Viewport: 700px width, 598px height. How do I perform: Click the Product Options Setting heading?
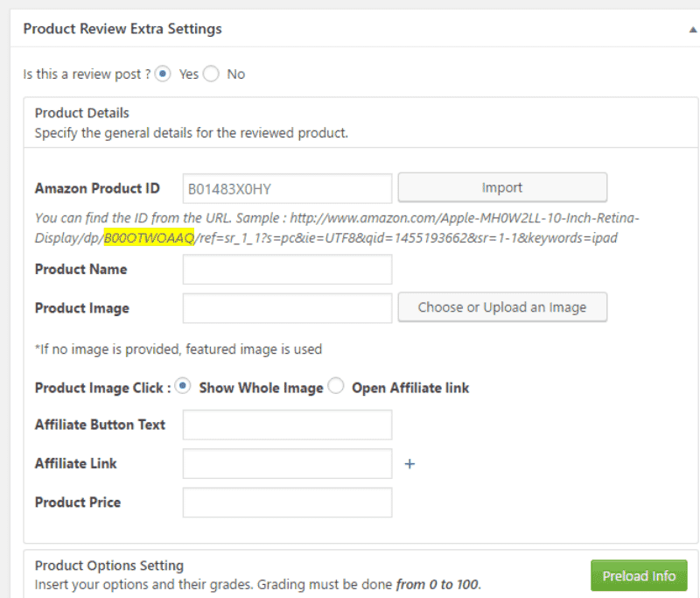109,566
